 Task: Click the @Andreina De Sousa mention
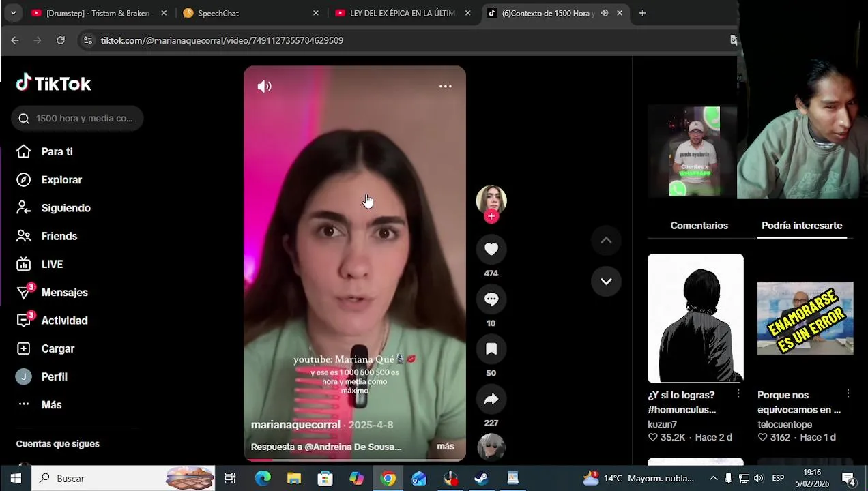[353, 447]
